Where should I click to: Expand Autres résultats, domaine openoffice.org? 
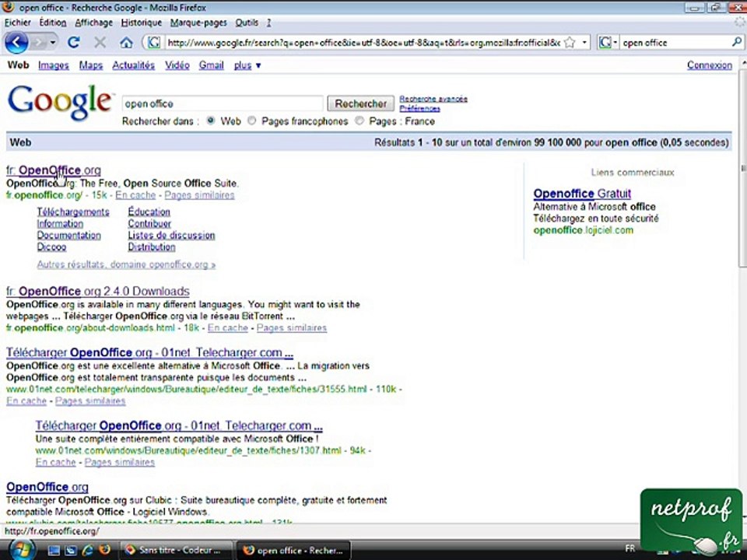[126, 264]
